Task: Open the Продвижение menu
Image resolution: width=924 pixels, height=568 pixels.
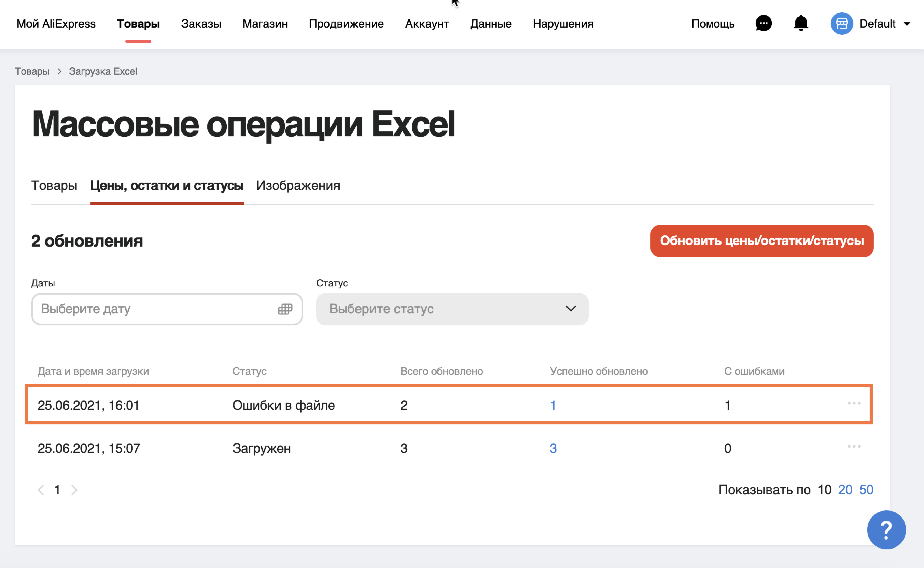Action: tap(346, 24)
